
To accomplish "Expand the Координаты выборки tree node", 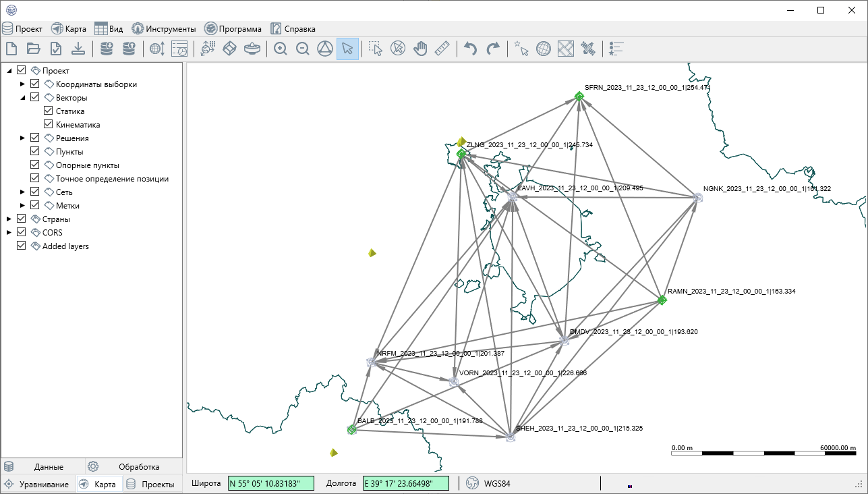I will pos(22,84).
